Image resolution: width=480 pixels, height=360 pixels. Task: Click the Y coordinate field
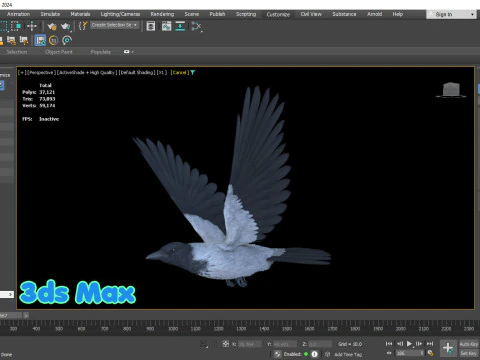(285, 344)
